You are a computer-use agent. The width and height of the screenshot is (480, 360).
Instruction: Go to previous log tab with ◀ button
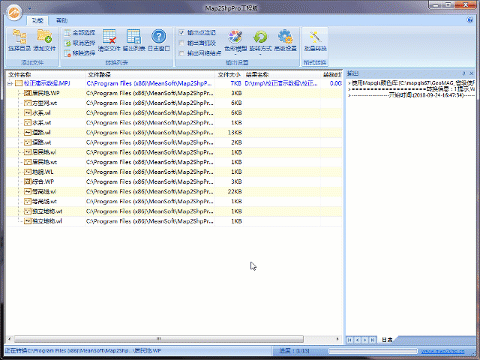coord(357,340)
